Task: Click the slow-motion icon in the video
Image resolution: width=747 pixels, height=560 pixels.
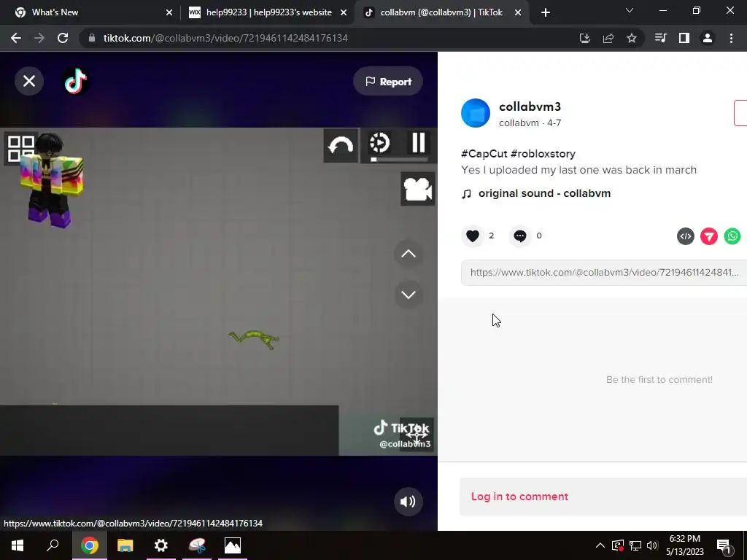Action: [x=379, y=143]
